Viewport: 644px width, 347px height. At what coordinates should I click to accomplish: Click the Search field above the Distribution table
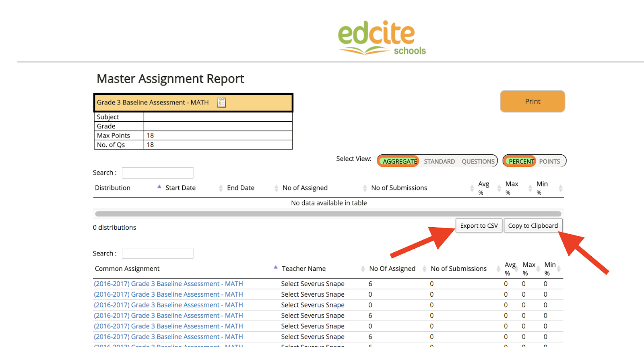click(x=158, y=172)
